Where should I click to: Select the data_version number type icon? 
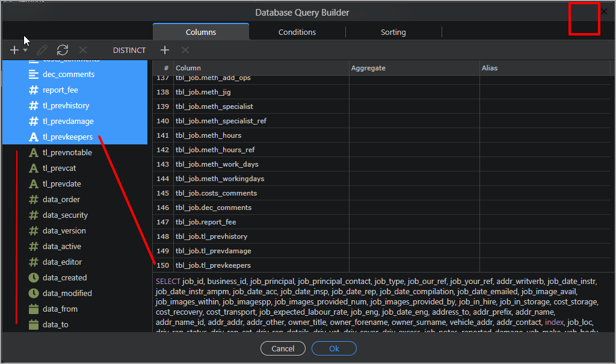click(x=34, y=231)
